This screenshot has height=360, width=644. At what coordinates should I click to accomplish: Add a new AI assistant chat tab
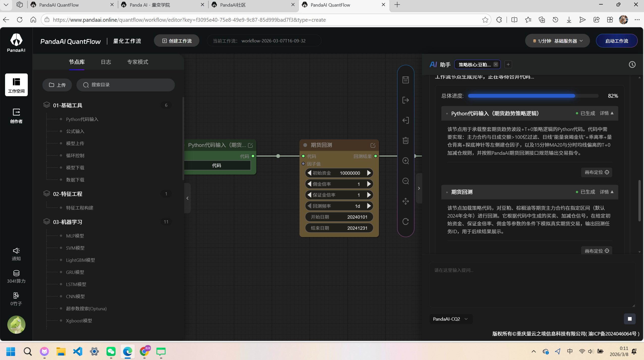(x=508, y=65)
